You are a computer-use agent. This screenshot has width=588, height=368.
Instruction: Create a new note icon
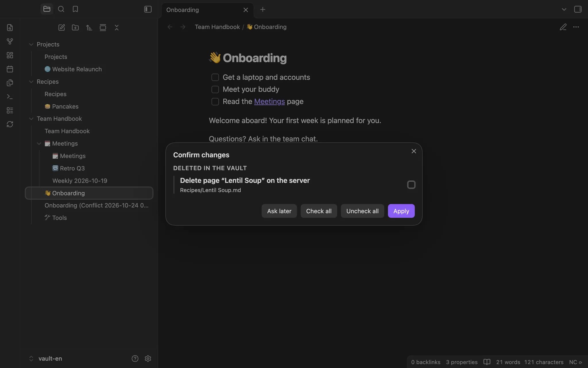coord(61,28)
